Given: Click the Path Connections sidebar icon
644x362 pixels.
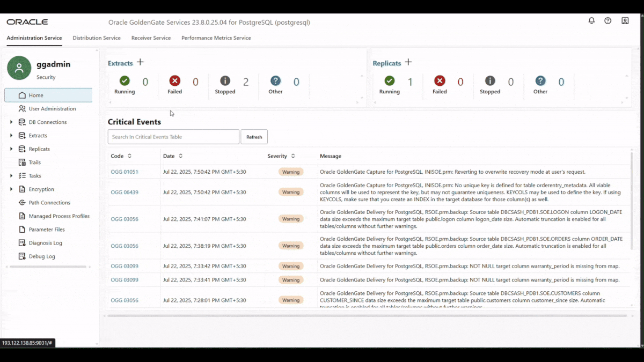Looking at the screenshot, I should [22, 203].
